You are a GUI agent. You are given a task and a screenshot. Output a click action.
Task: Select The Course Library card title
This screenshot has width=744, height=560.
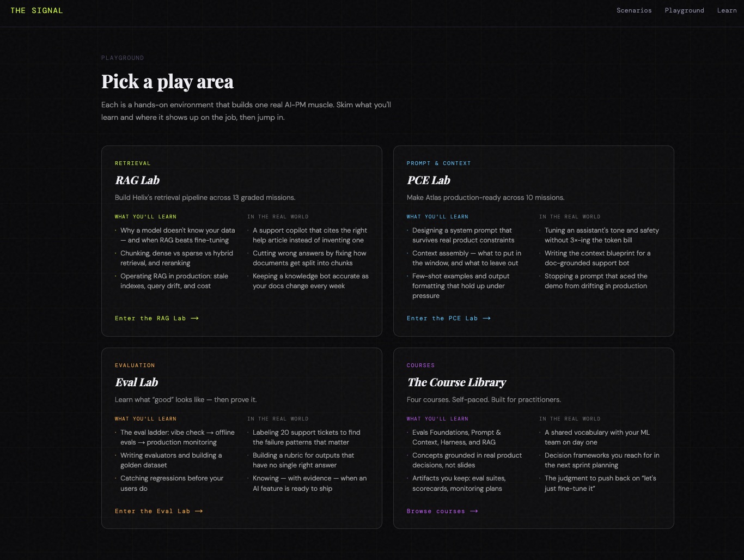(x=456, y=382)
